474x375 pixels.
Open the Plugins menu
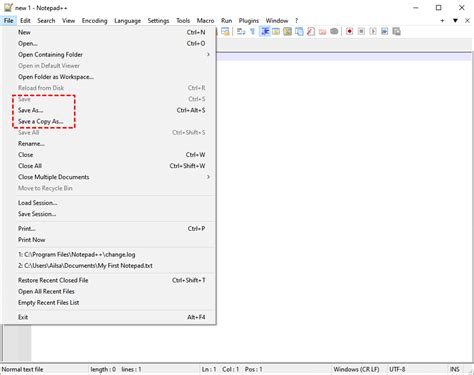point(249,21)
